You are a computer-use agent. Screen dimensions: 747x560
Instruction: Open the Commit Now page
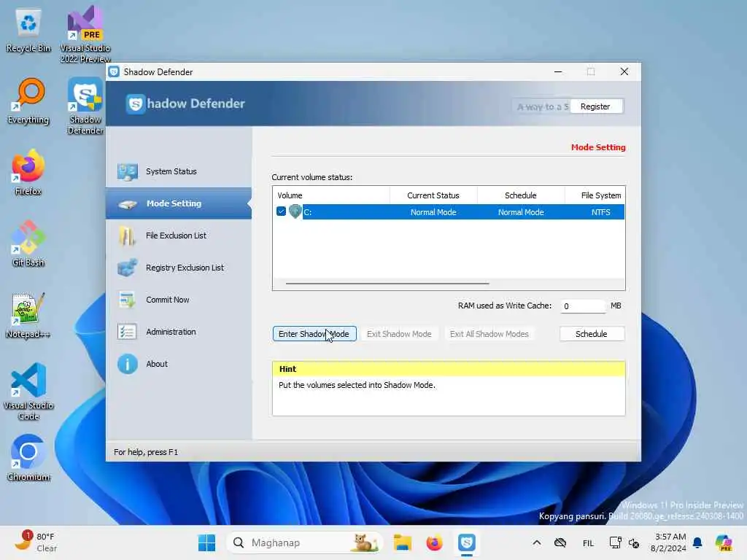(179, 300)
